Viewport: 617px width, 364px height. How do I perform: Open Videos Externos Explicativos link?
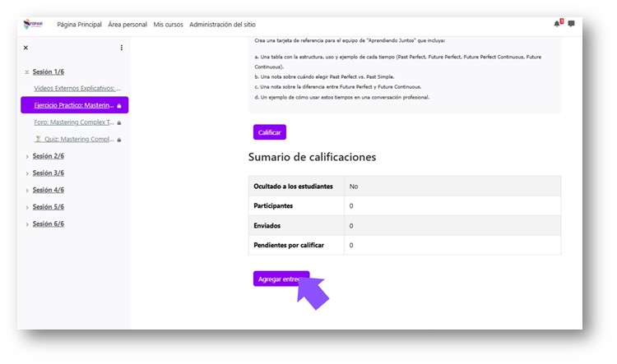77,88
